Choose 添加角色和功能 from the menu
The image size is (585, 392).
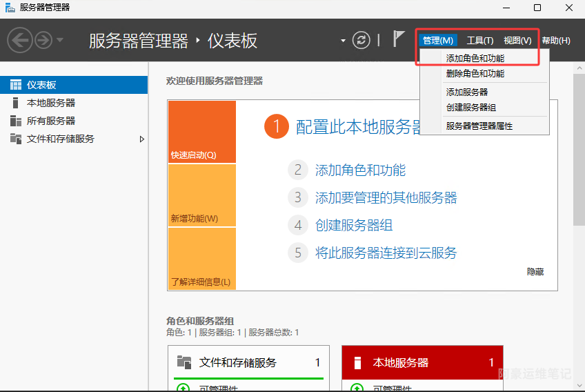pyautogui.click(x=484, y=58)
